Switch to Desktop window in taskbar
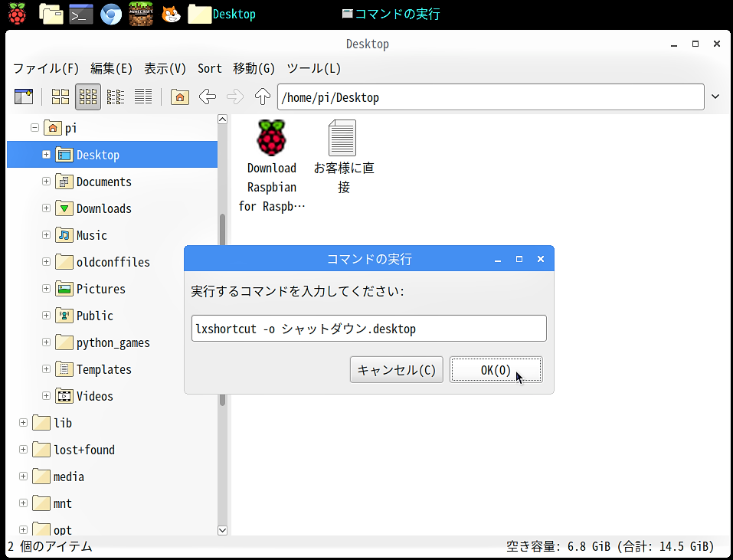Screen dimensions: 733x560 222,14
